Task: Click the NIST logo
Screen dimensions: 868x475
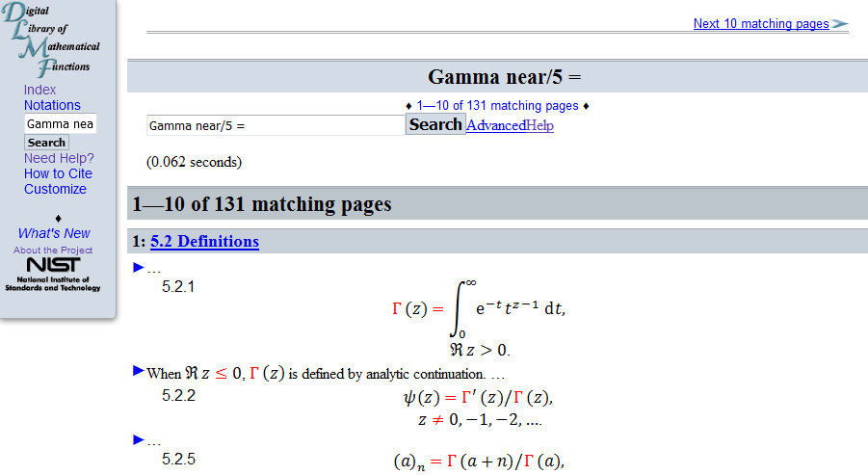Action: [x=53, y=274]
